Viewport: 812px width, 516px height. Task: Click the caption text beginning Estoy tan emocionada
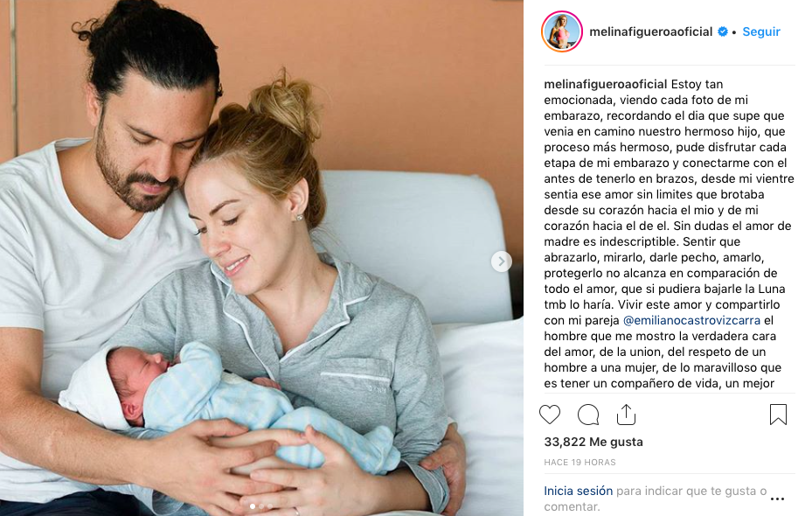[x=669, y=234]
